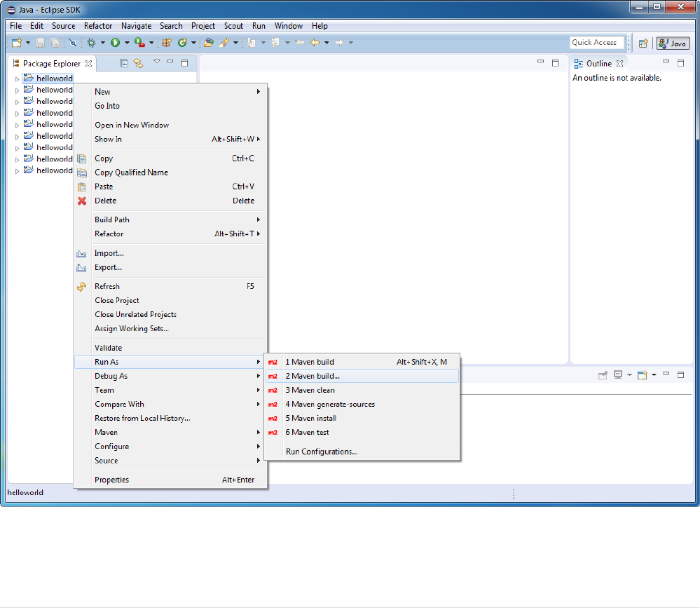This screenshot has width=700, height=608.
Task: Open dropdown arrow next to Run icon
Action: [127, 43]
